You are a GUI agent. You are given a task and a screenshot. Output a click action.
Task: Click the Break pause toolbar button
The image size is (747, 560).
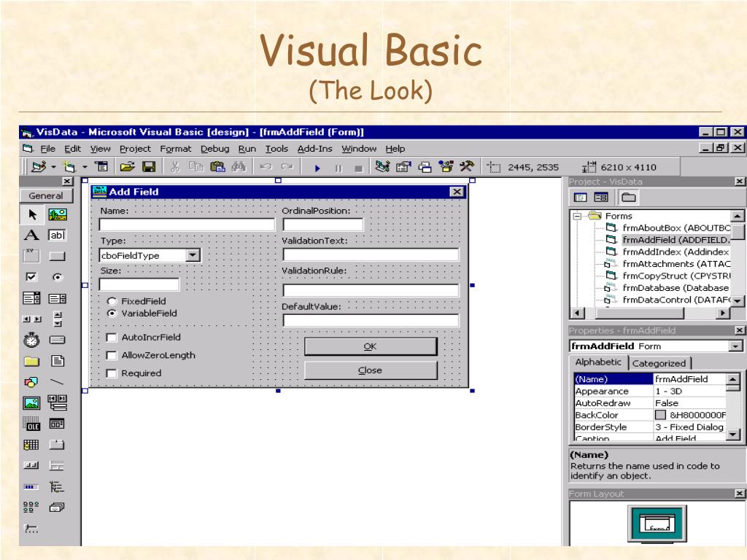338,168
